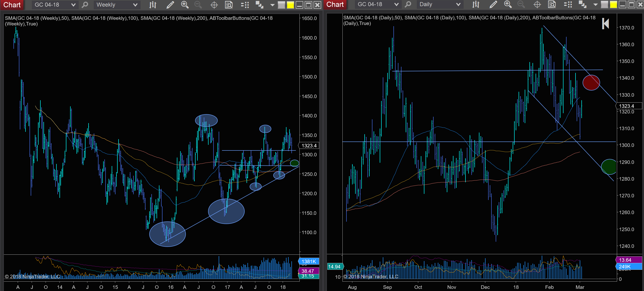Select the red ellipse drawing on Daily chart

[x=591, y=82]
